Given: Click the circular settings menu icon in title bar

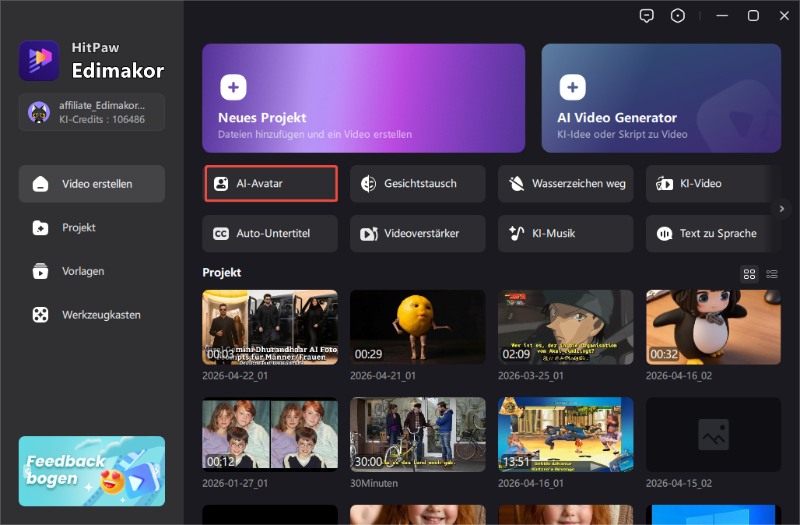Looking at the screenshot, I should [x=678, y=16].
